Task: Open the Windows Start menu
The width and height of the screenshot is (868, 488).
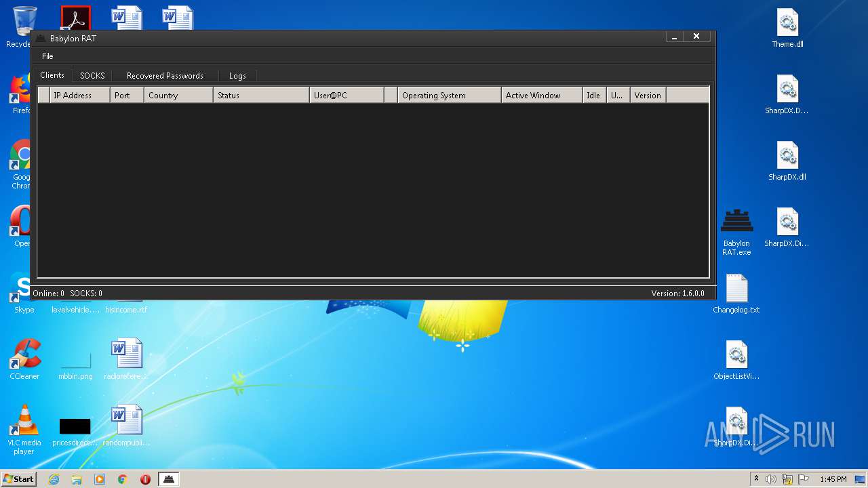Action: 19,479
